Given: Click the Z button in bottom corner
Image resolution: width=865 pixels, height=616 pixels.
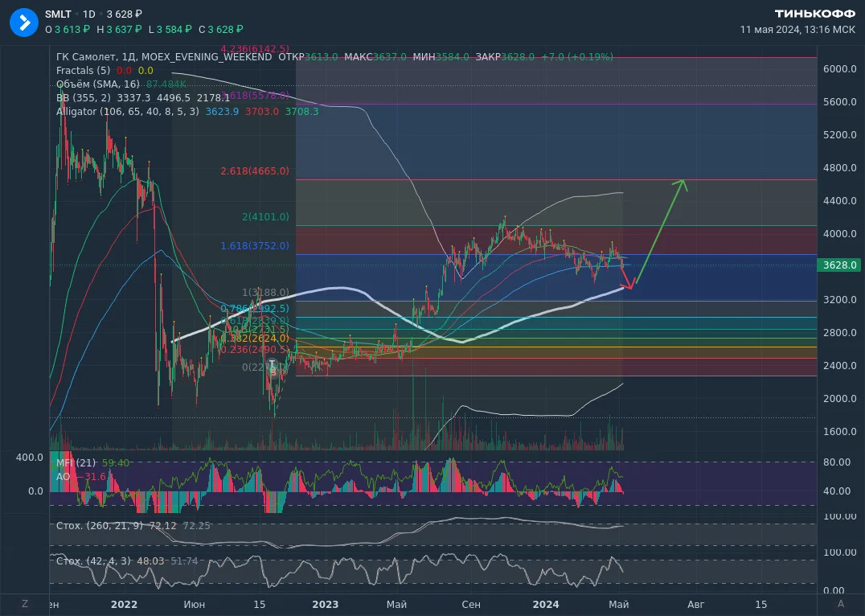Looking at the screenshot, I should coord(25,604).
